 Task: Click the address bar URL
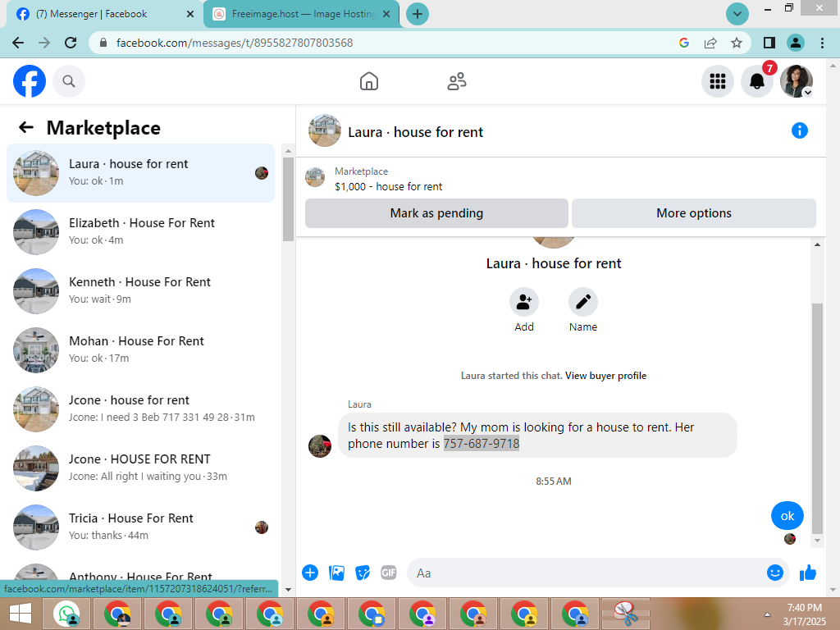(x=235, y=43)
